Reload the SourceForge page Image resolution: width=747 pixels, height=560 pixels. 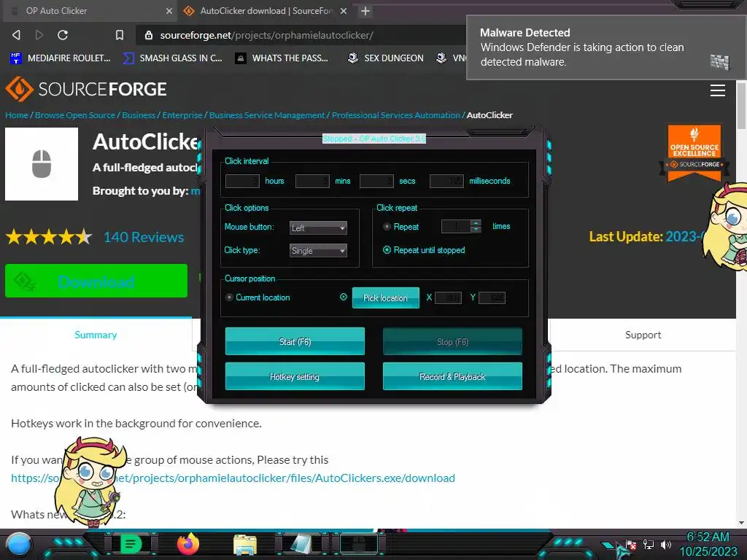63,35
